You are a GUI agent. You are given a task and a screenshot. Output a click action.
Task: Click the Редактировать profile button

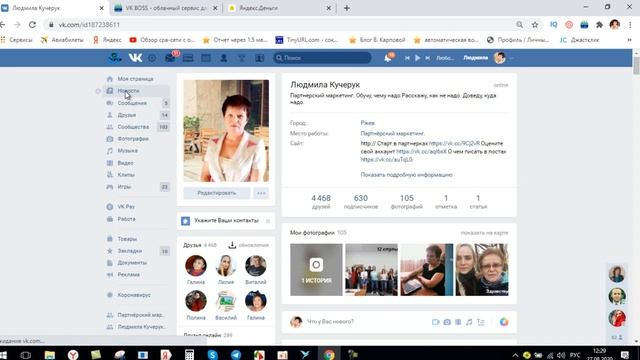[217, 193]
